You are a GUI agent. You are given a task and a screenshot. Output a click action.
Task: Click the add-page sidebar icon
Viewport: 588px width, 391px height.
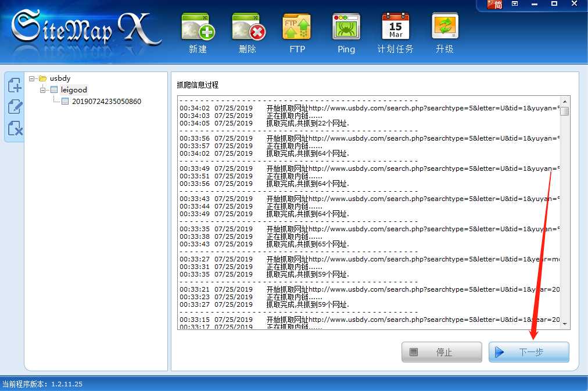(x=15, y=85)
